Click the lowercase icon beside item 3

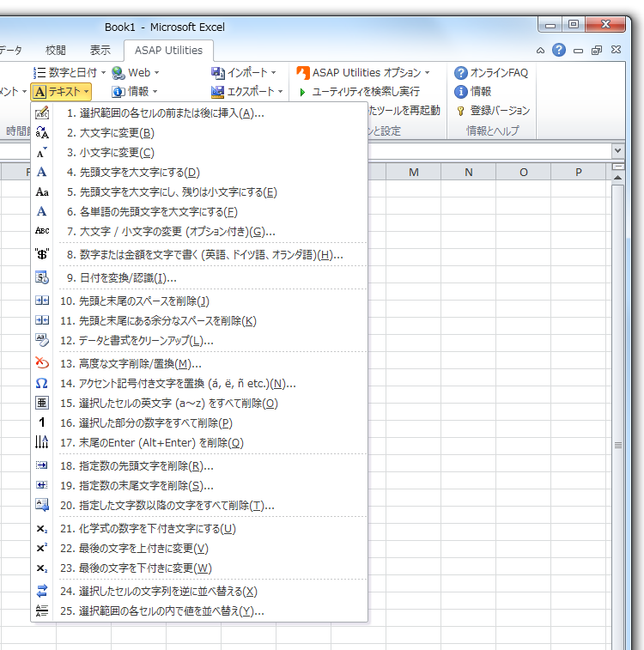pos(42,153)
